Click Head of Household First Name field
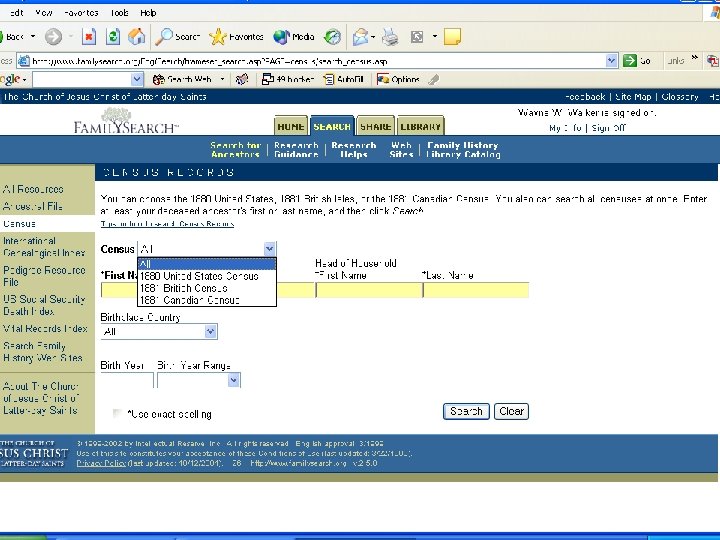This screenshot has width=720, height=540. click(369, 290)
